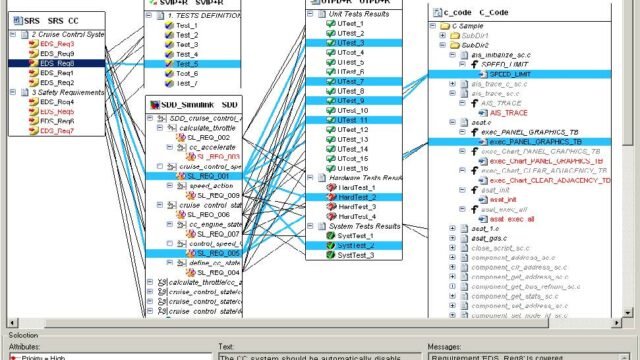Collapse the calculate_throttle block node
Viewport: 640px width, 360px height.
point(160,128)
